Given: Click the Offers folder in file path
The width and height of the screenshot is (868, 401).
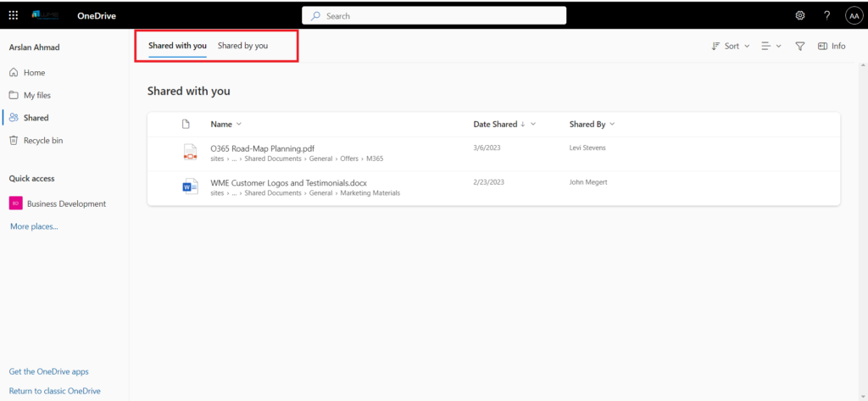Looking at the screenshot, I should [x=350, y=159].
